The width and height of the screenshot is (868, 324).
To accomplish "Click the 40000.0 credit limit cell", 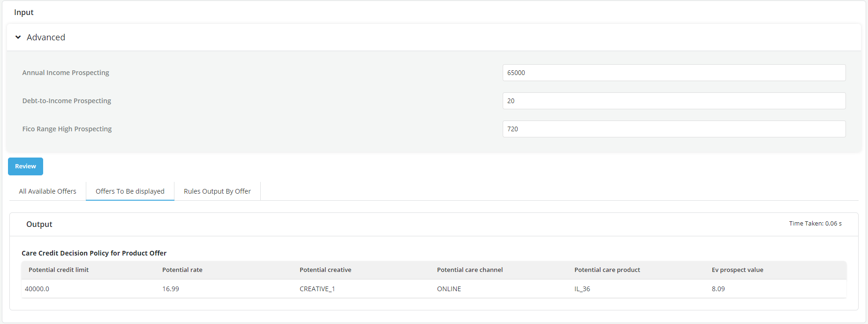I will [x=37, y=289].
